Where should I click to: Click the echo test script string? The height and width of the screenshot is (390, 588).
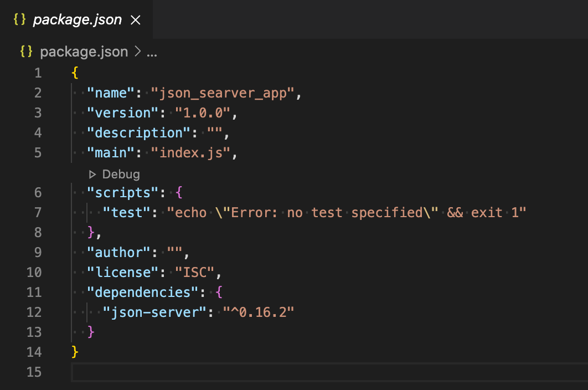pos(347,213)
